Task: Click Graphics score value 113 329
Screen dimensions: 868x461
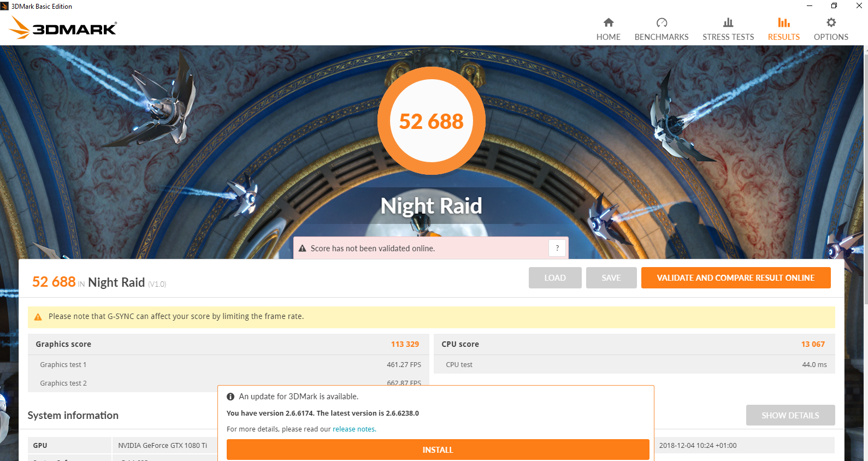Action: [405, 344]
